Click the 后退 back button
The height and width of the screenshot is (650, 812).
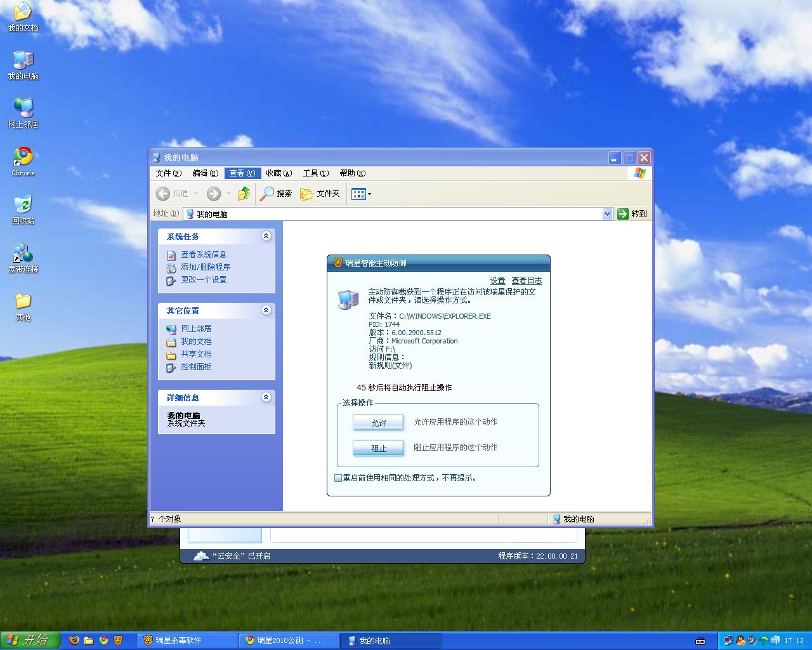pos(172,194)
